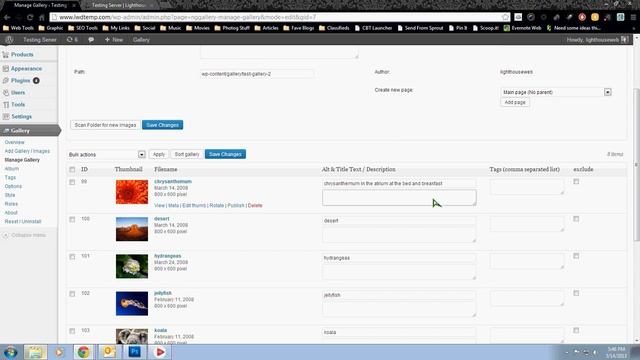Go to browser home icon
This screenshot has width=640, height=360.
click(x=42, y=18)
